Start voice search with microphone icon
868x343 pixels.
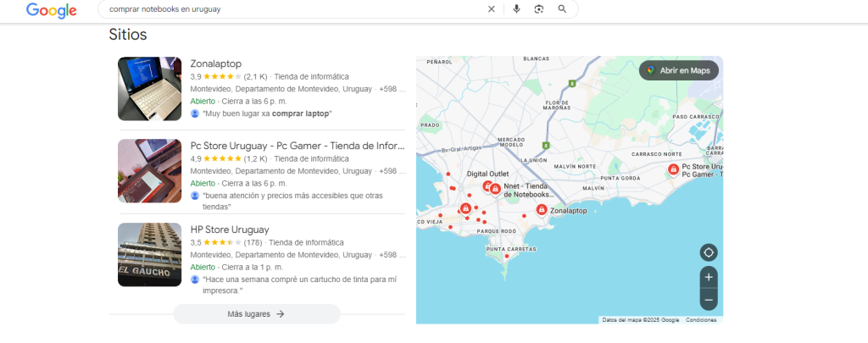click(516, 9)
